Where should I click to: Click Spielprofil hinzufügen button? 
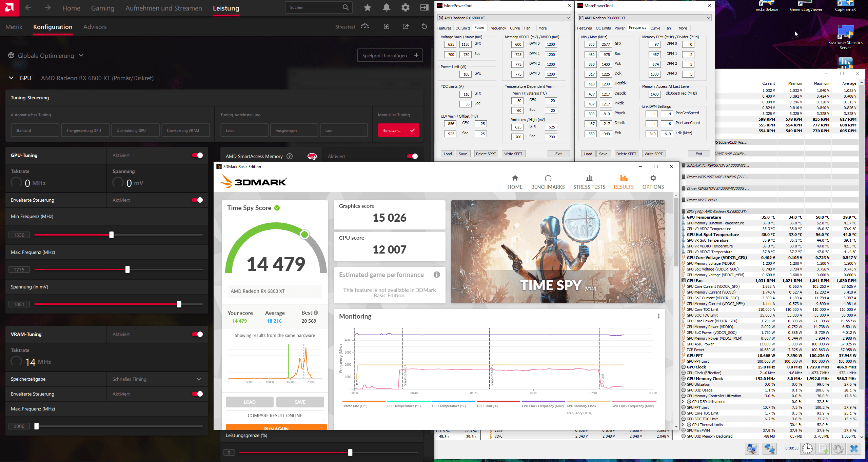point(390,56)
